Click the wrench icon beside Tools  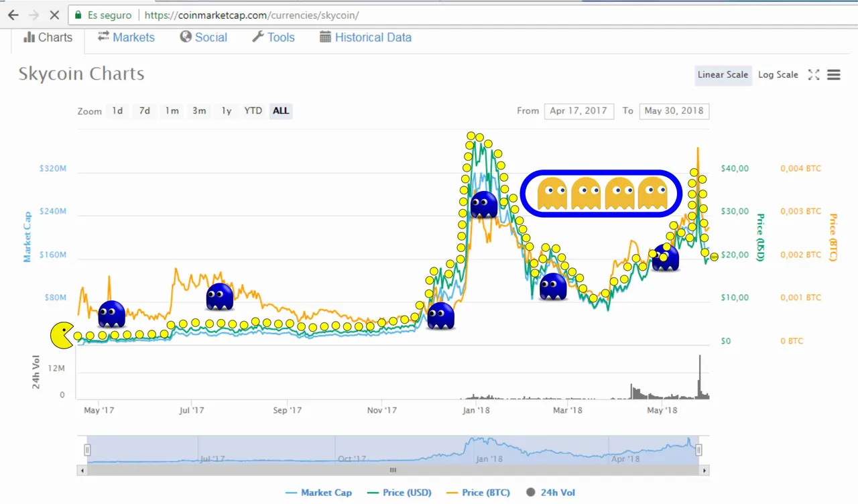pos(258,37)
